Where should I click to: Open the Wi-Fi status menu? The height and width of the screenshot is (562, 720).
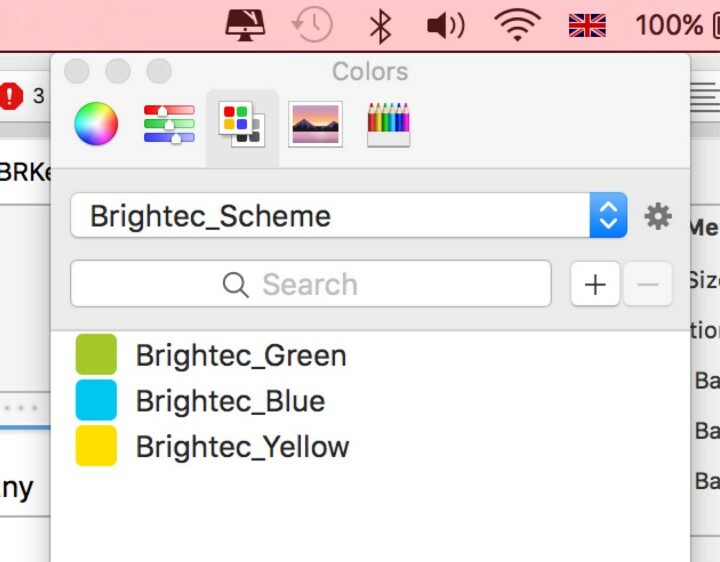click(x=516, y=25)
